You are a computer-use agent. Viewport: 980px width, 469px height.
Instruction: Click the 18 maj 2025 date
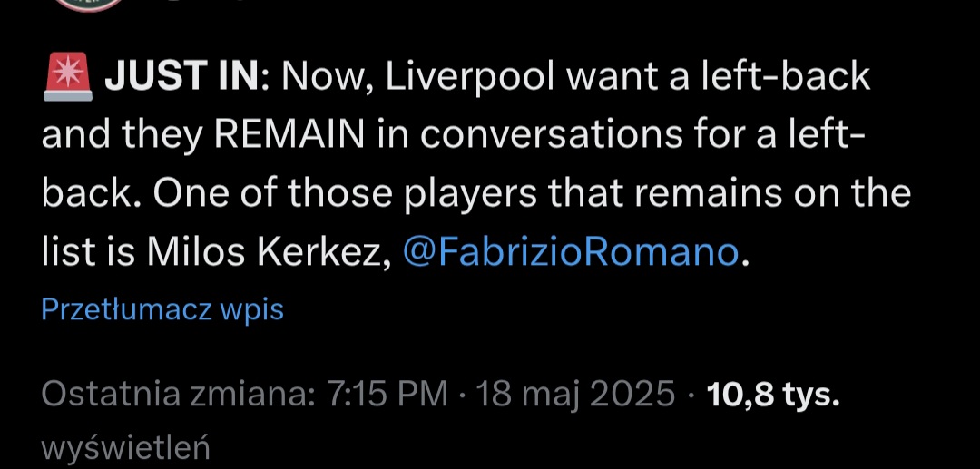pos(575,395)
